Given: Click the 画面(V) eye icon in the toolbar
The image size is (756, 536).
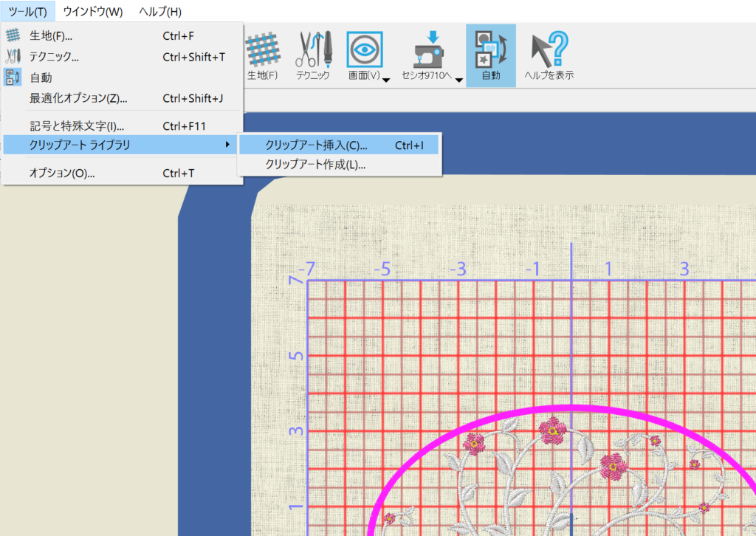Looking at the screenshot, I should pyautogui.click(x=364, y=49).
